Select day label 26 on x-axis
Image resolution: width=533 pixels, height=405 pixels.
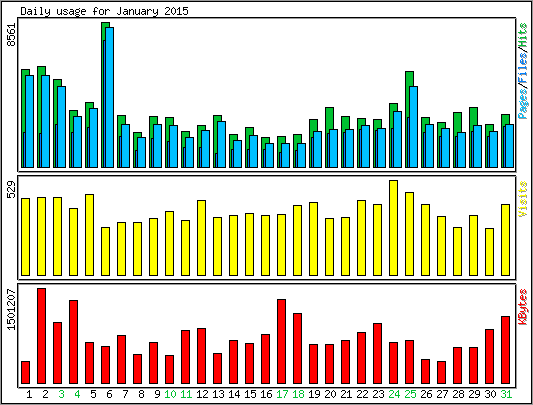426,394
